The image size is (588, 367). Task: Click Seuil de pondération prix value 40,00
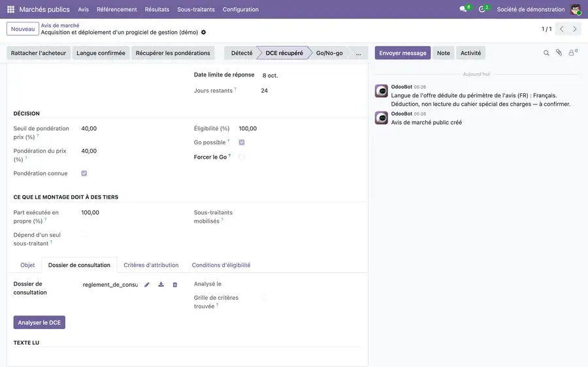click(x=89, y=128)
